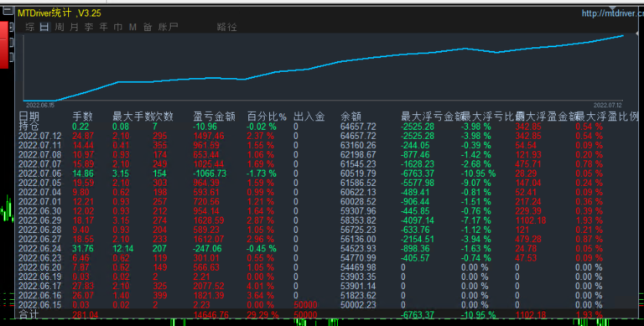
Task: Click the 路径 (path) label
Action: tap(226, 27)
